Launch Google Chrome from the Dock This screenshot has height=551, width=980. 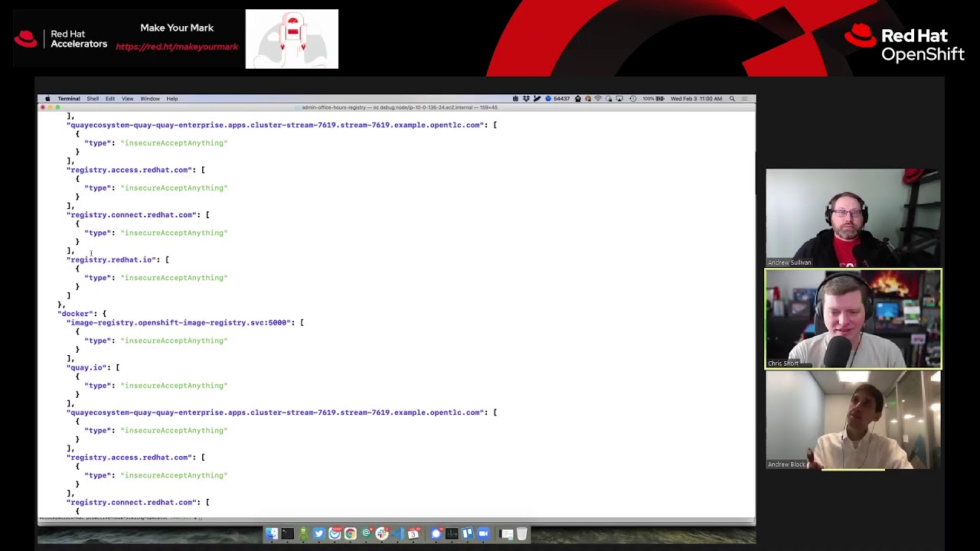(350, 533)
